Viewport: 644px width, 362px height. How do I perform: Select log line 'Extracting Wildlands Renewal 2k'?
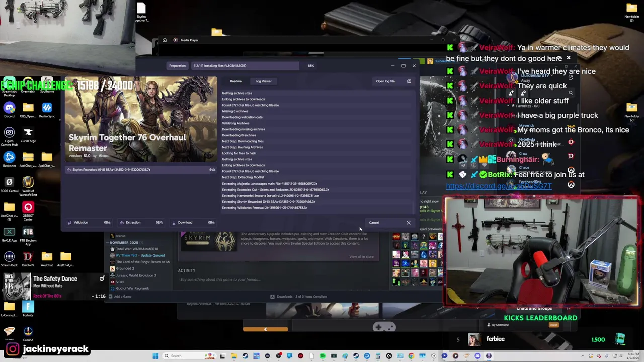[x=264, y=208]
